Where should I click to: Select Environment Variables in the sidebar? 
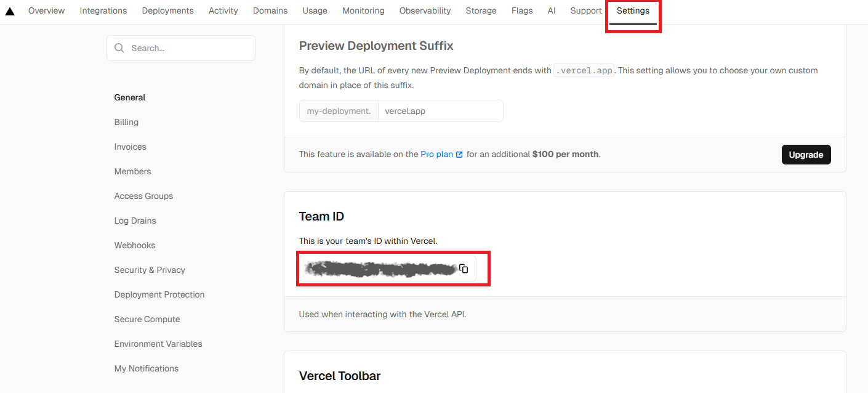click(x=158, y=344)
